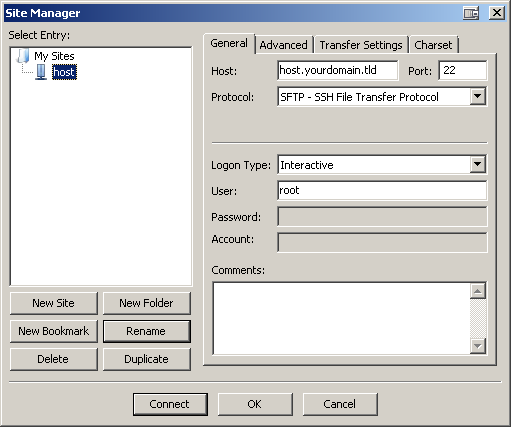Click the Comments scrollbar up arrow

coord(478,291)
